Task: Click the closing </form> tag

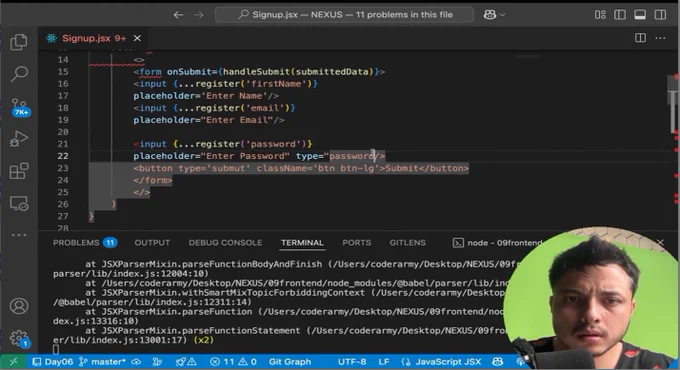Action: pyautogui.click(x=153, y=180)
